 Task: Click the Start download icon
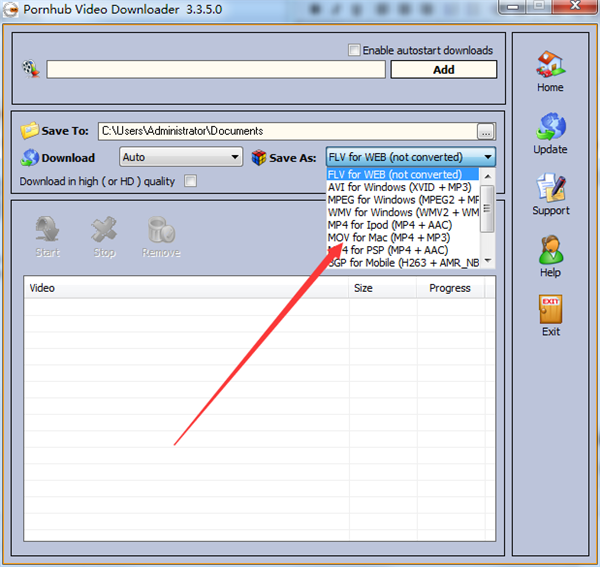pyautogui.click(x=47, y=229)
